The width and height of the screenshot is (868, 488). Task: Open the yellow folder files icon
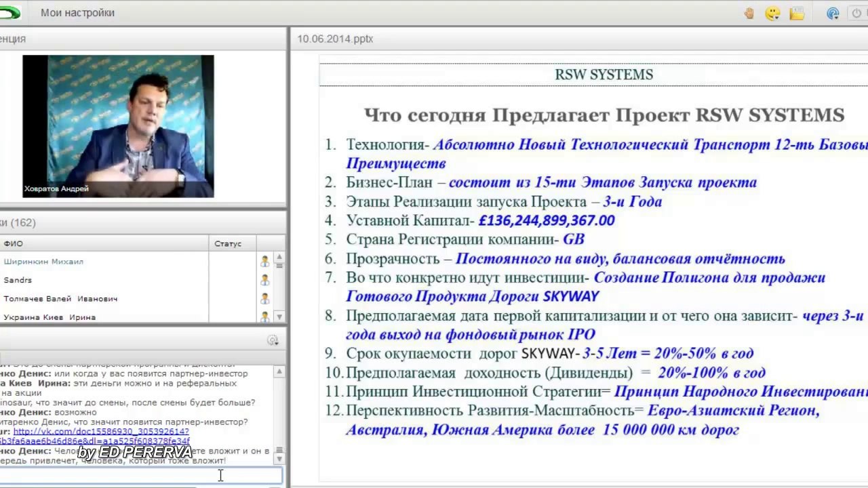[797, 13]
